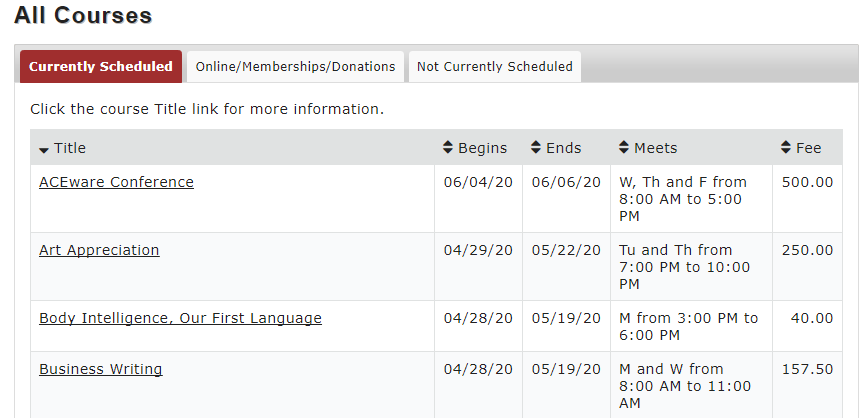Sort by the Fee column header text
Screen dimensions: 865x418
pos(809,148)
